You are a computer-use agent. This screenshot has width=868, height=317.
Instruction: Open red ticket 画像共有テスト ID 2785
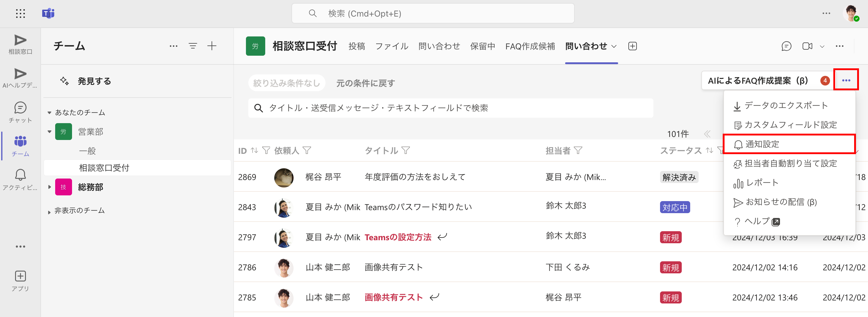(x=394, y=297)
